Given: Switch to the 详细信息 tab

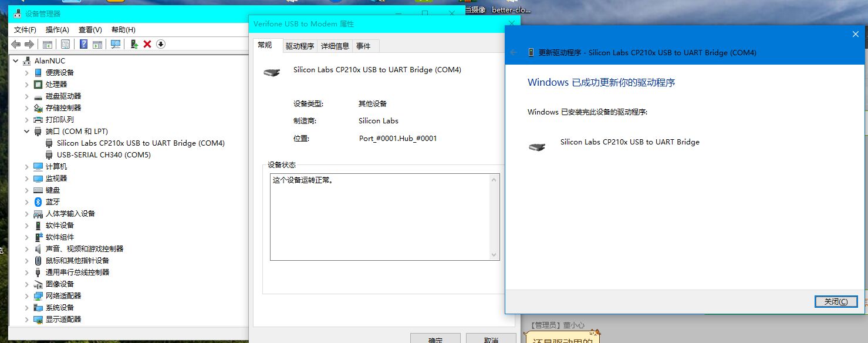Looking at the screenshot, I should pyautogui.click(x=335, y=46).
